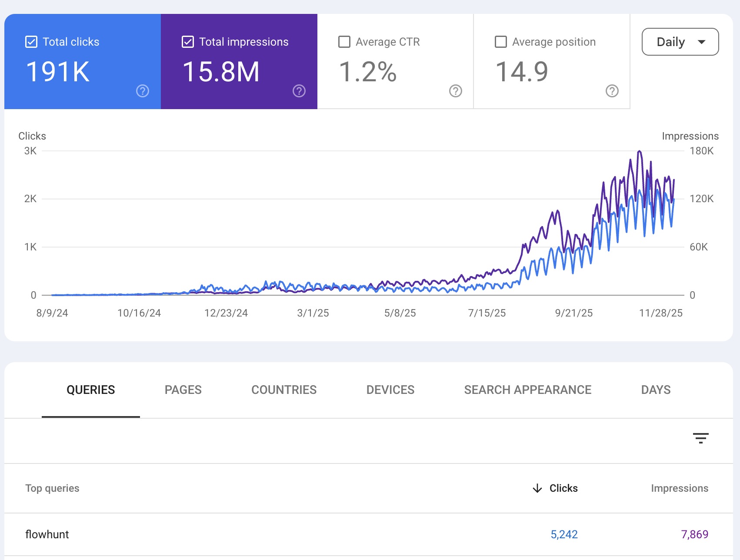Viewport: 740px width, 560px height.
Task: Open help tooltip on Total clicks card
Action: (x=142, y=91)
